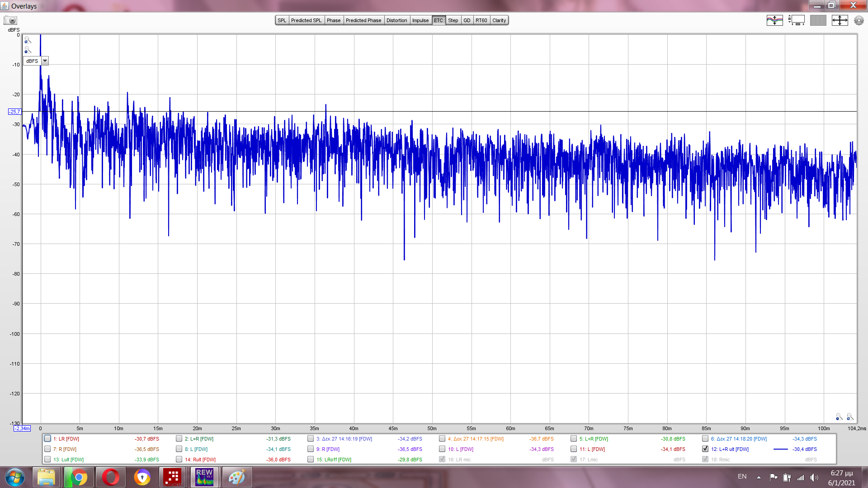Switch to the RT60 tab
This screenshot has height=488, width=868.
(x=481, y=20)
